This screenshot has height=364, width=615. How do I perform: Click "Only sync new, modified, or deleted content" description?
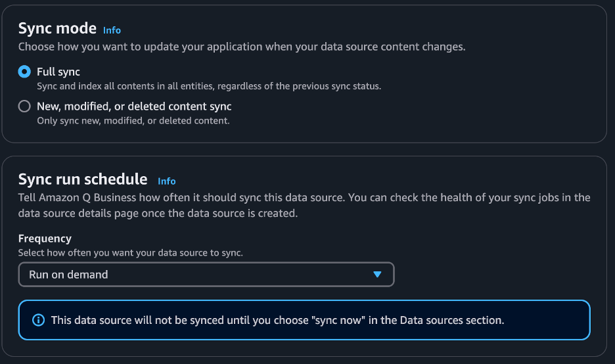pyautogui.click(x=133, y=121)
